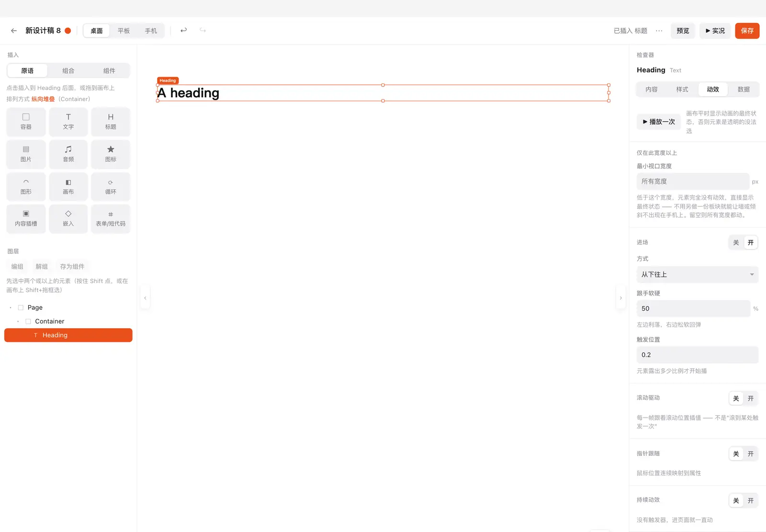Viewport: 766px width, 532px height.
Task: Switch insert panel to 组合 tab
Action: (68, 70)
